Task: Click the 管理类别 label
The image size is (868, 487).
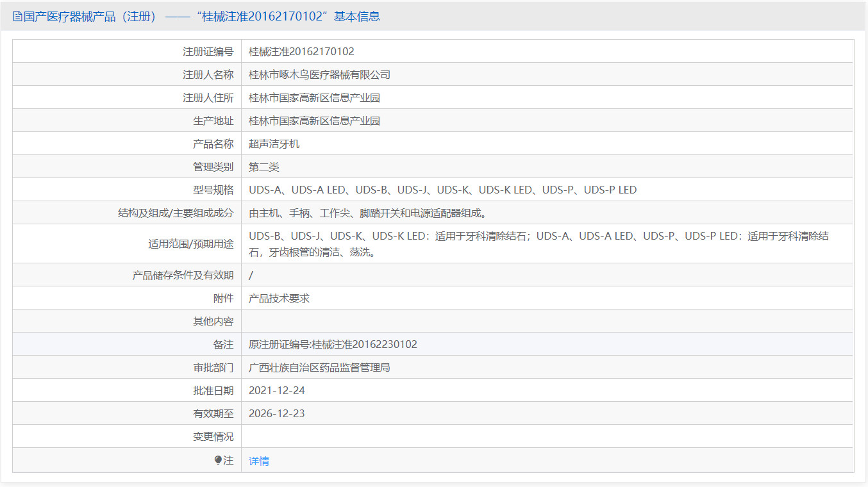Action: point(213,167)
